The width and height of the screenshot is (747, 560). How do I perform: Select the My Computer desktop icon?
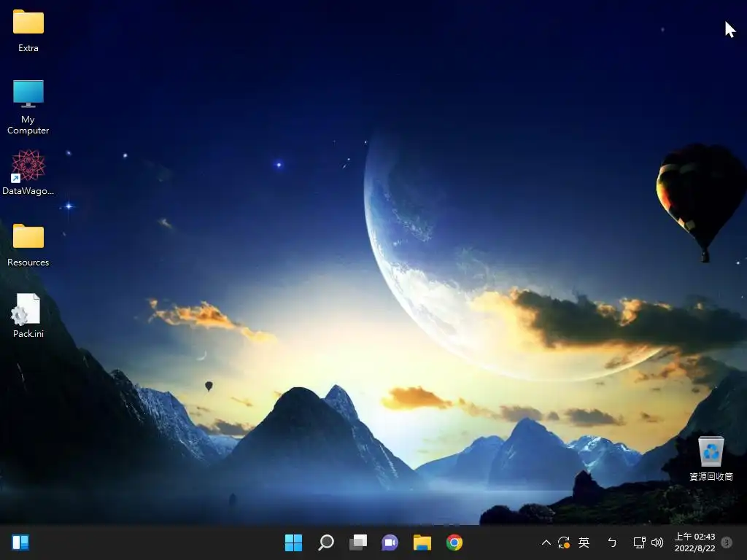[x=28, y=106]
